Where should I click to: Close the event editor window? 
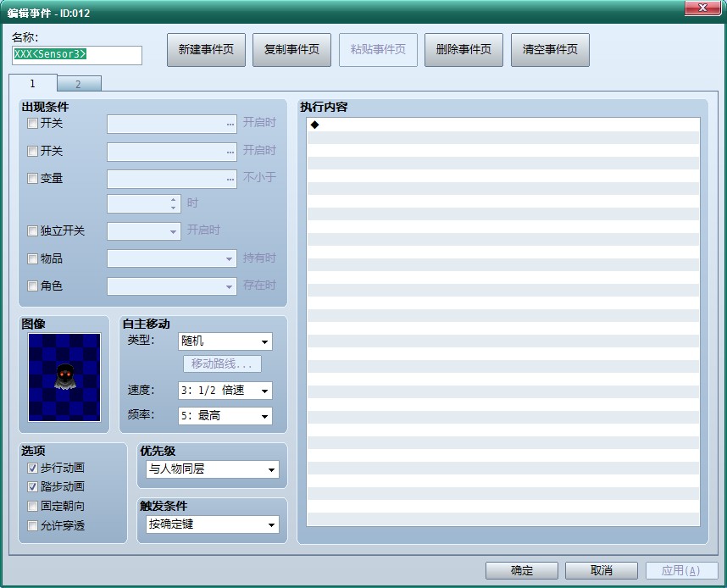pyautogui.click(x=702, y=8)
